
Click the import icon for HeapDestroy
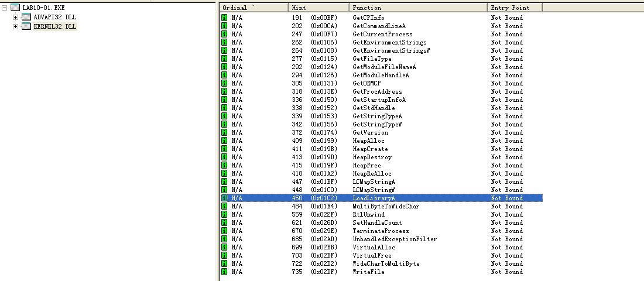[x=224, y=157]
